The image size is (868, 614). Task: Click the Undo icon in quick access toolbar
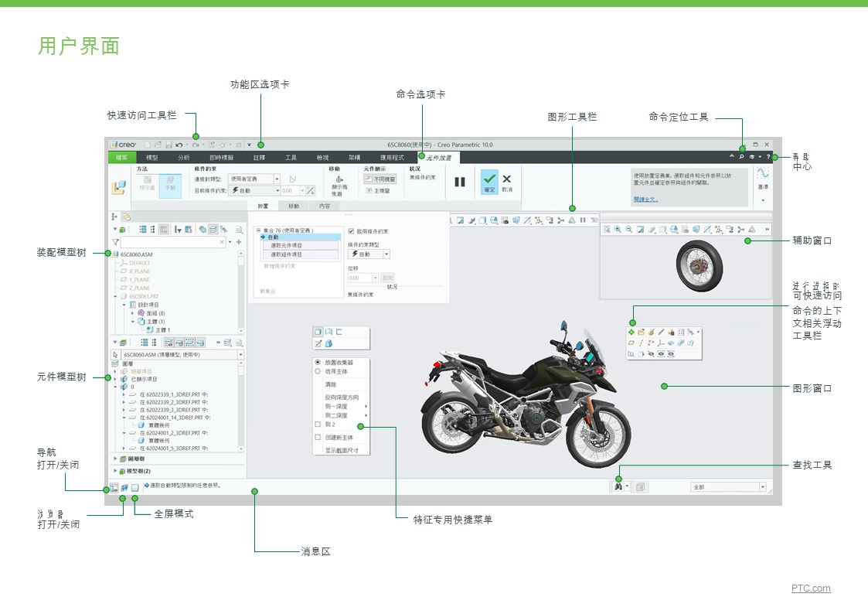179,145
